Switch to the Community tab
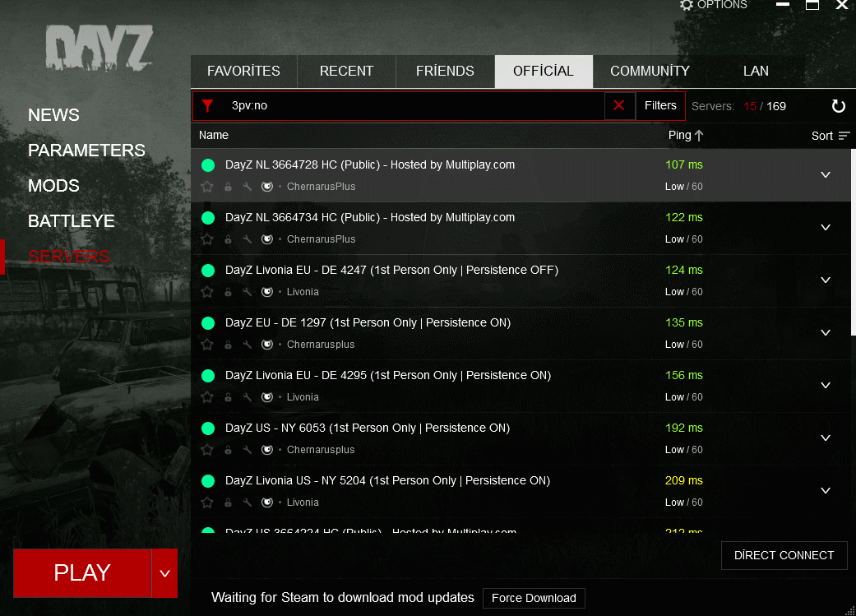This screenshot has width=856, height=616. tap(650, 71)
